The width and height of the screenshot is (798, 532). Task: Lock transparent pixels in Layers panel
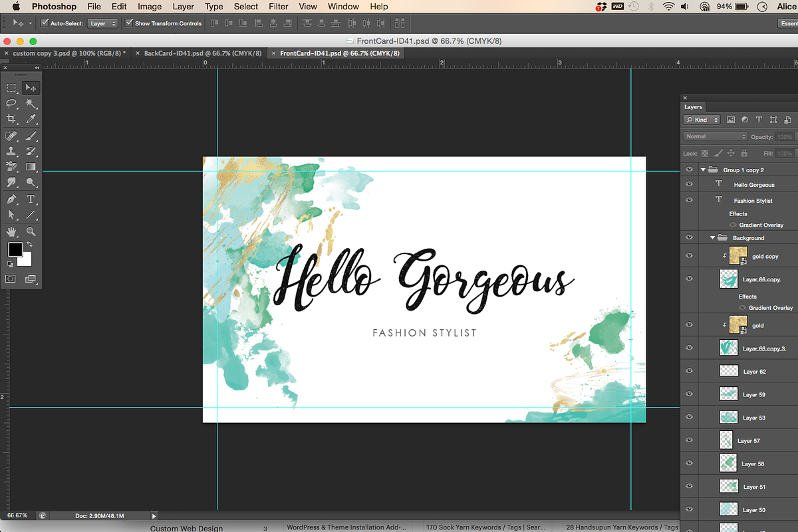[x=705, y=153]
